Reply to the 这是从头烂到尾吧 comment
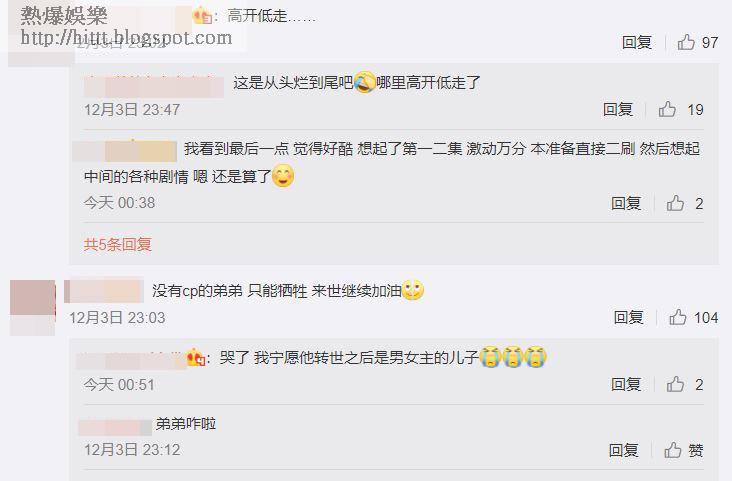 tap(618, 109)
